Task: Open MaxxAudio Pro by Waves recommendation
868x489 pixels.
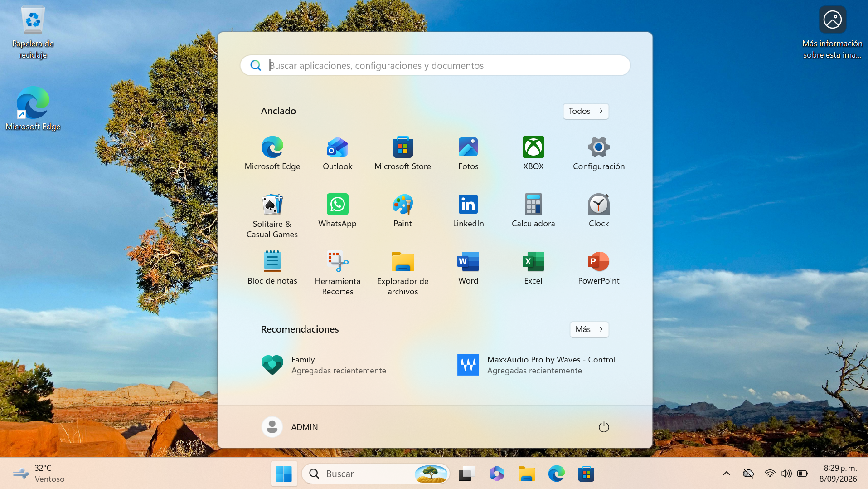Action: tap(540, 365)
